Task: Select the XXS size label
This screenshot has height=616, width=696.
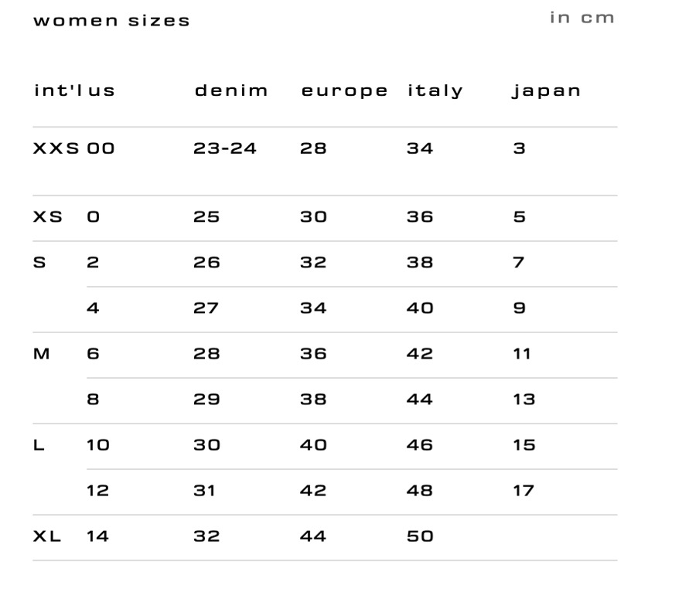Action: 56,148
